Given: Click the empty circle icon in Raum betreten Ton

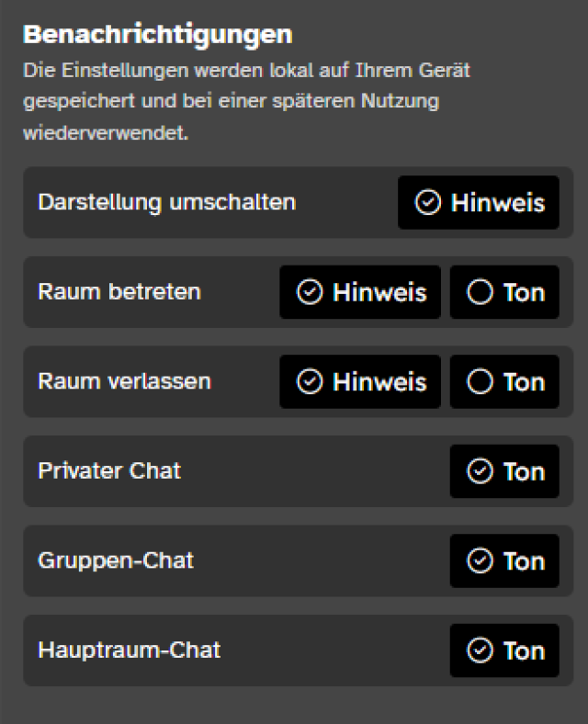Looking at the screenshot, I should [481, 292].
